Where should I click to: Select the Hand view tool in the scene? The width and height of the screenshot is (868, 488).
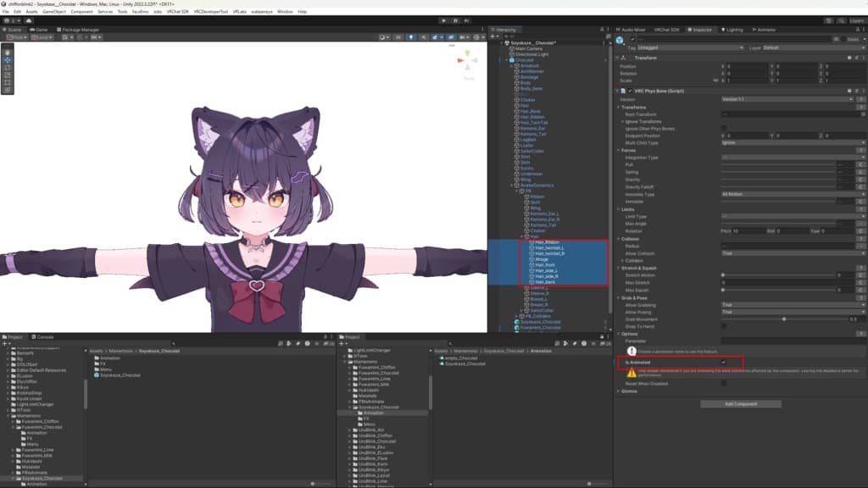(8, 52)
